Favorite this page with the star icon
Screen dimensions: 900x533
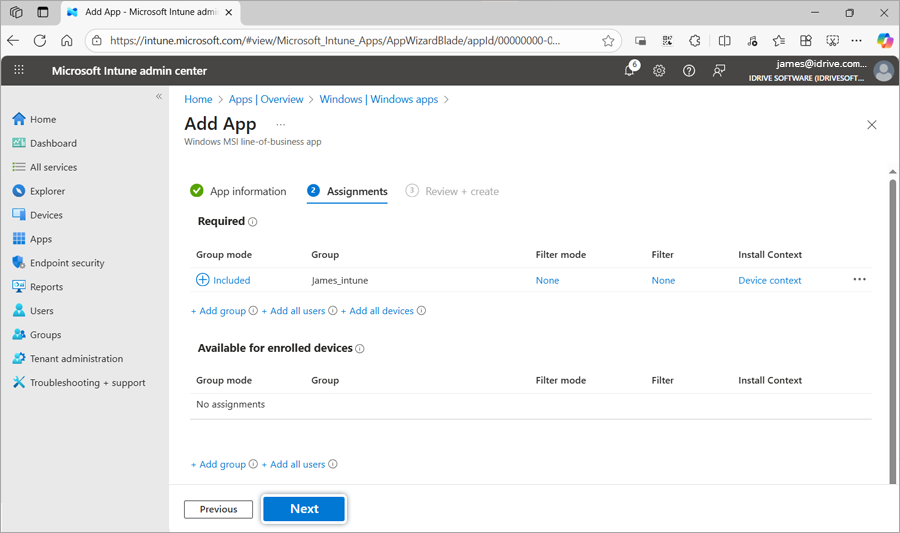coord(608,41)
